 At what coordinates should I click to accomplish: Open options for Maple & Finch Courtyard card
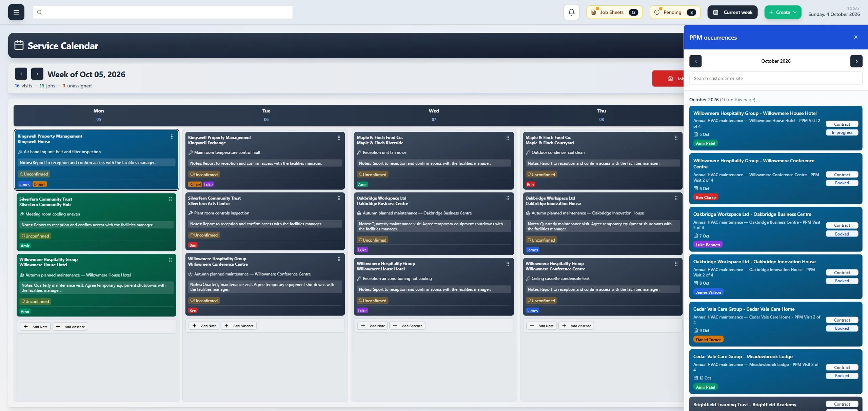coord(676,138)
